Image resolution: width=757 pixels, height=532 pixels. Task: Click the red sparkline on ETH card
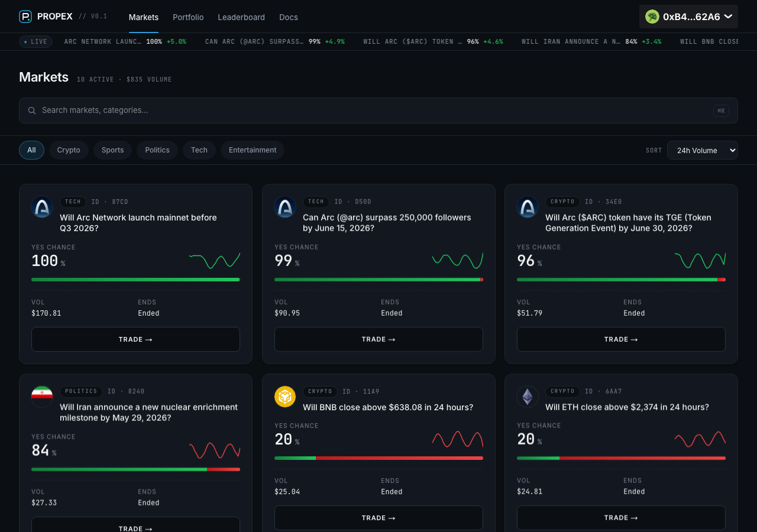tap(700, 439)
